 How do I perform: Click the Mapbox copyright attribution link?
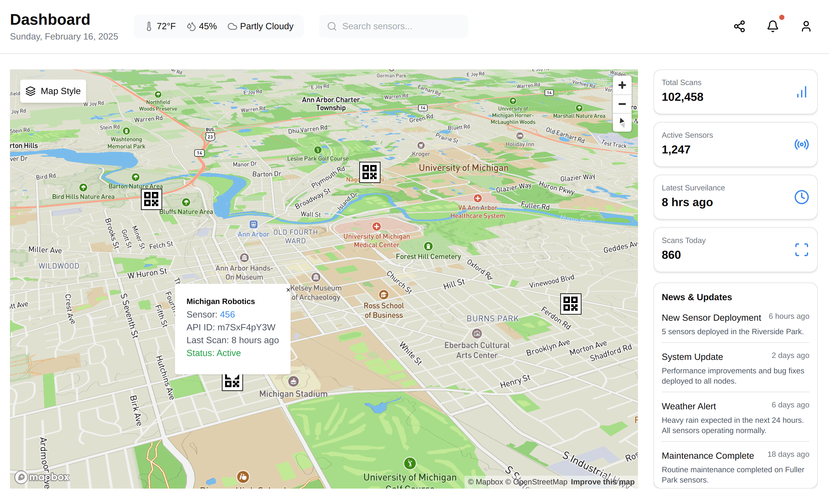tap(485, 482)
